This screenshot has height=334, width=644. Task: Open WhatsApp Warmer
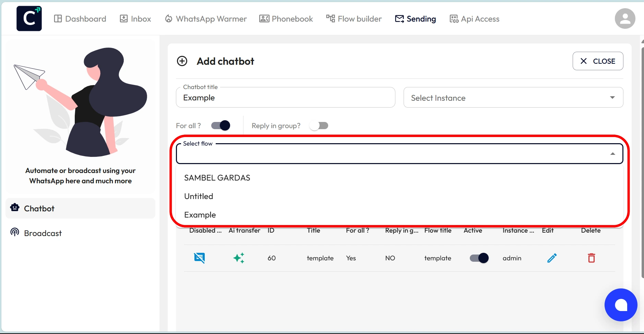[x=206, y=19]
